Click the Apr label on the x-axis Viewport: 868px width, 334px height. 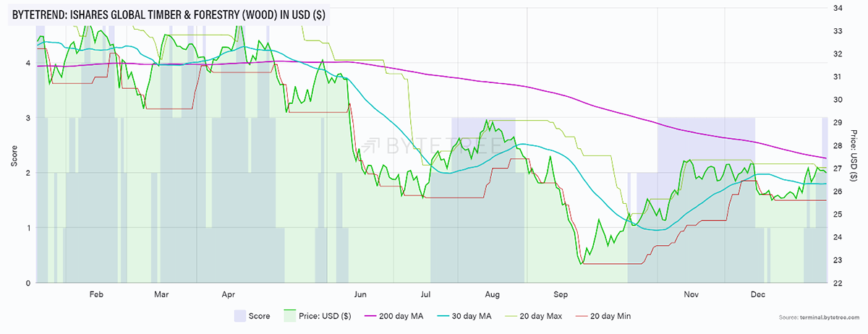[x=229, y=295]
